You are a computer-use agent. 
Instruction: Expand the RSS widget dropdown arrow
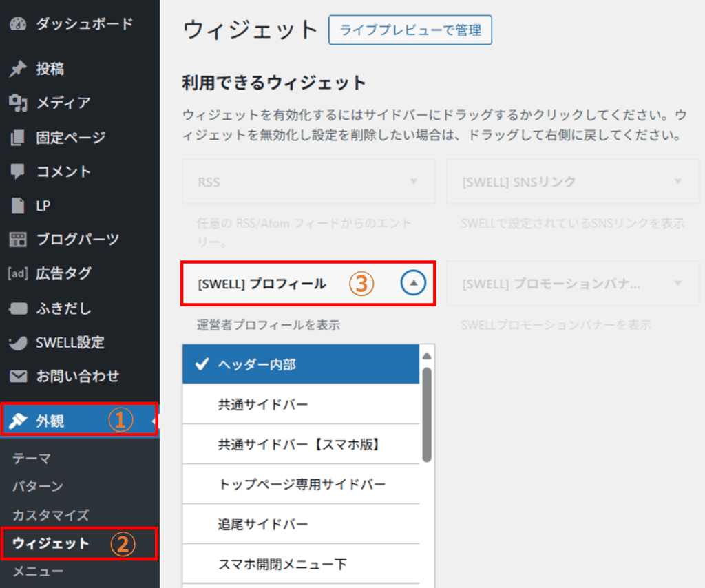point(414,182)
